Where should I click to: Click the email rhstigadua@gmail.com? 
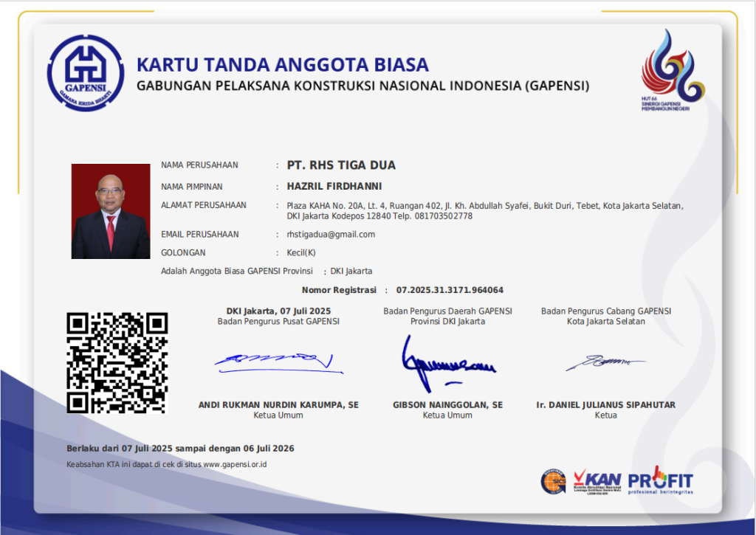(331, 235)
